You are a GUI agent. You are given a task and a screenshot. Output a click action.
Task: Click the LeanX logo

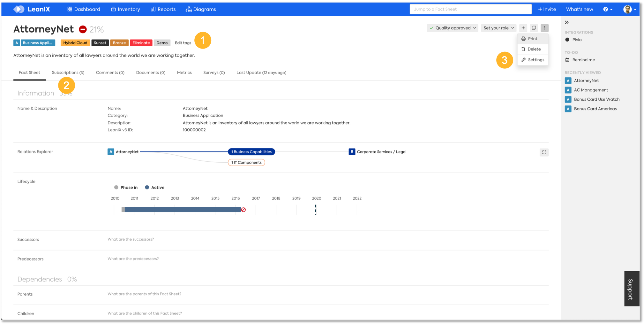coord(32,9)
